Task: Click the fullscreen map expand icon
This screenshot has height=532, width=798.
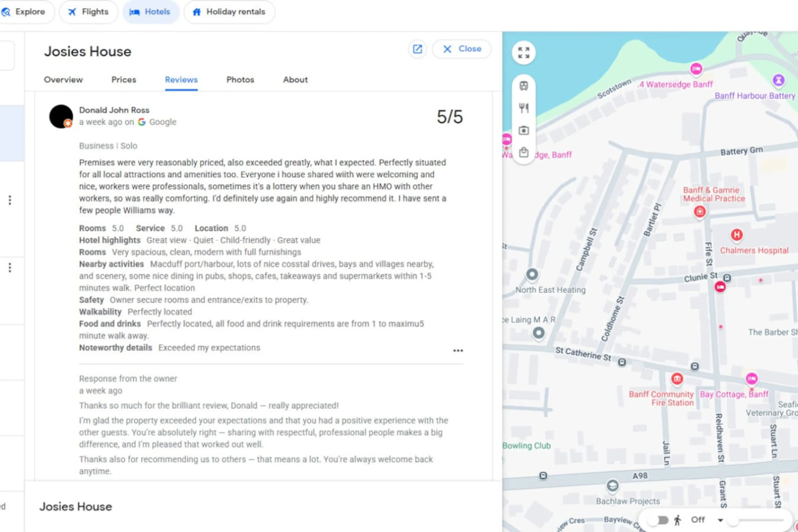Action: [523, 53]
